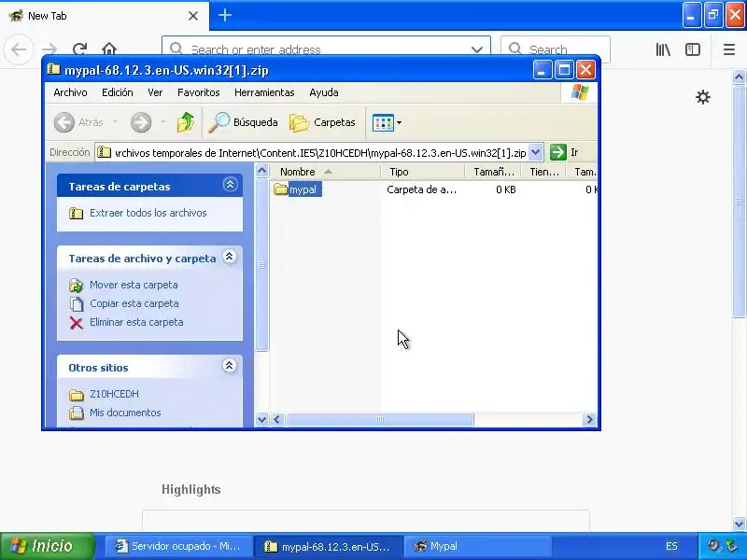
Task: Reload the page in Mypal
Action: tap(79, 49)
